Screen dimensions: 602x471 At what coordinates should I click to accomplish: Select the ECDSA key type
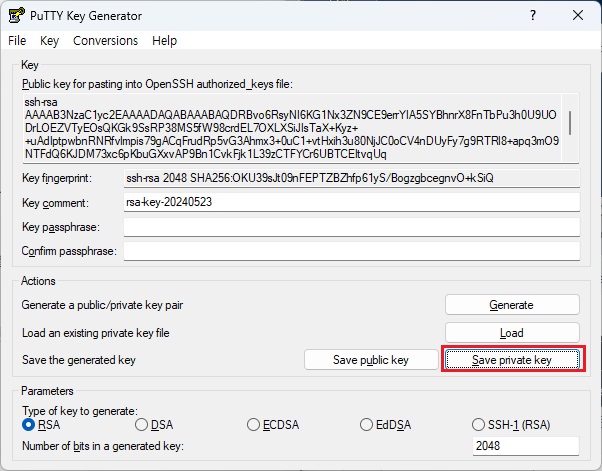point(273,425)
